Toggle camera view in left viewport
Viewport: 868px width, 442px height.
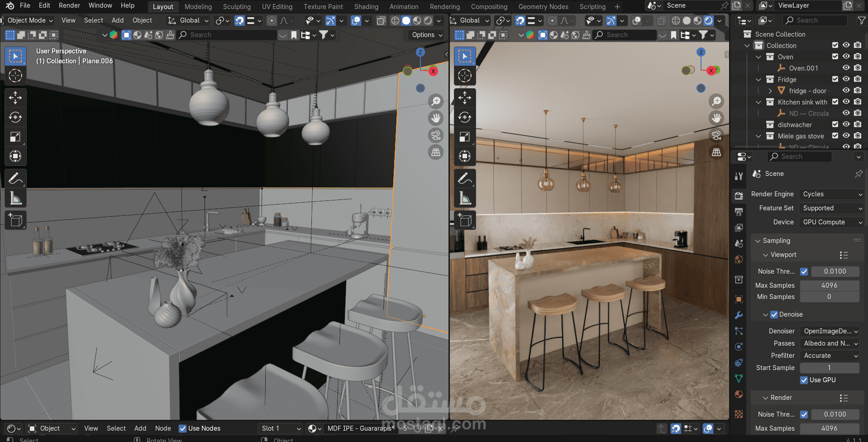pos(436,135)
